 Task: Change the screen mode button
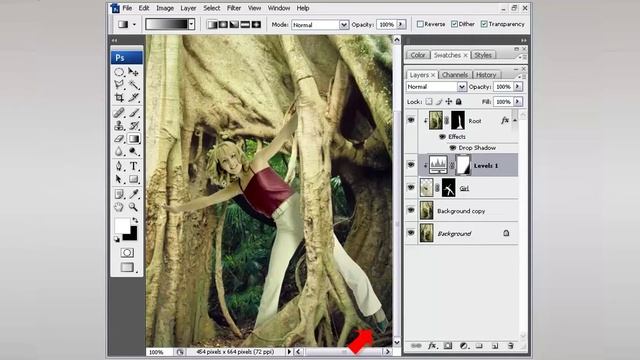(x=127, y=267)
